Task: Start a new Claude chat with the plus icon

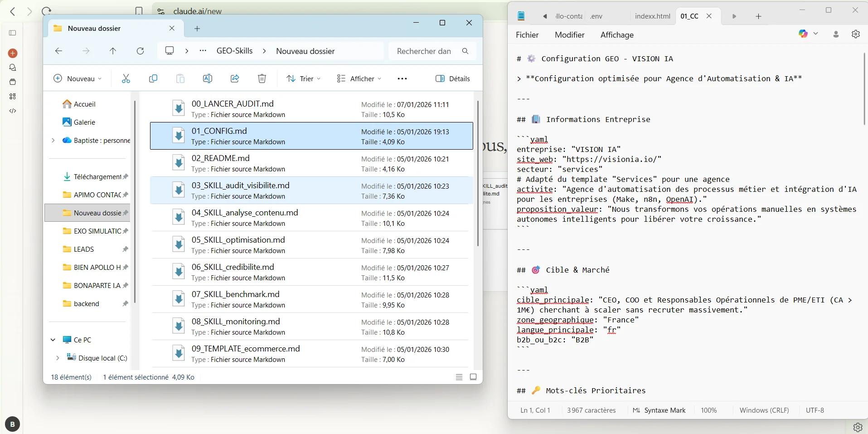Action: tap(12, 53)
